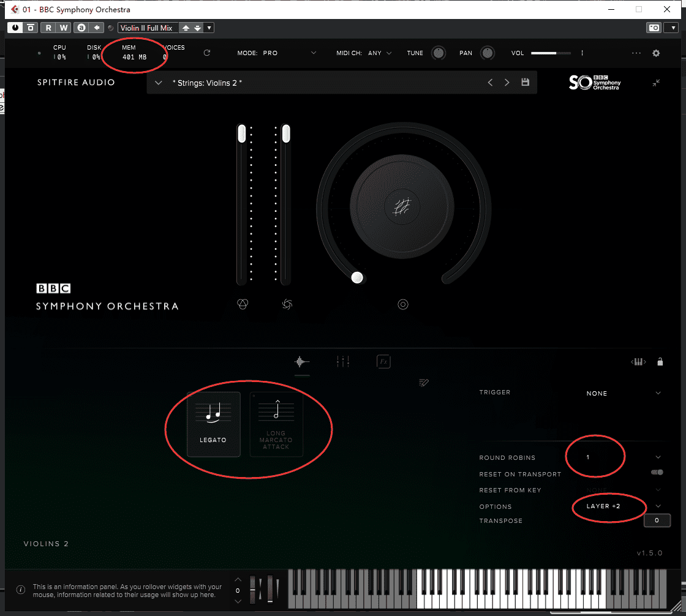The width and height of the screenshot is (686, 616).
Task: Select the Long Marcato Attack articulation
Action: (x=276, y=424)
